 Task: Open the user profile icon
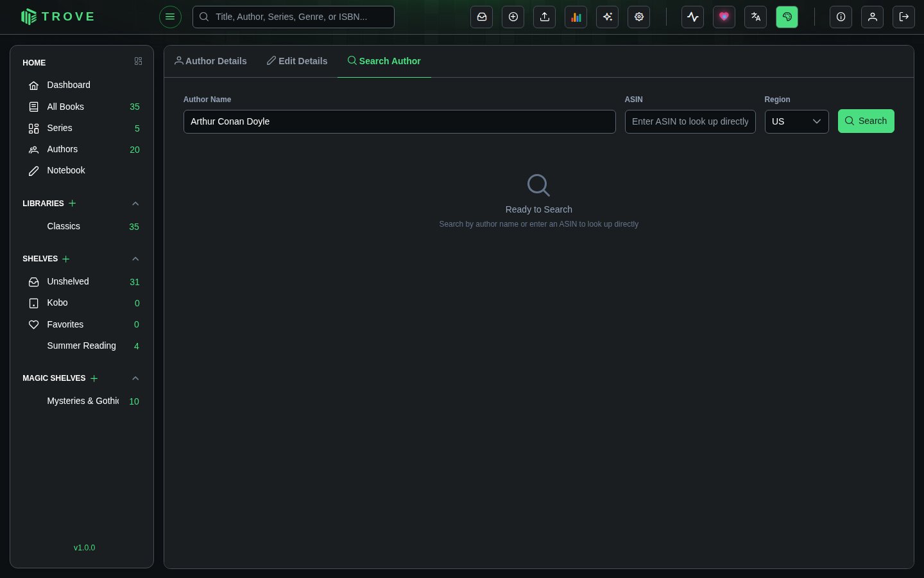click(x=873, y=17)
